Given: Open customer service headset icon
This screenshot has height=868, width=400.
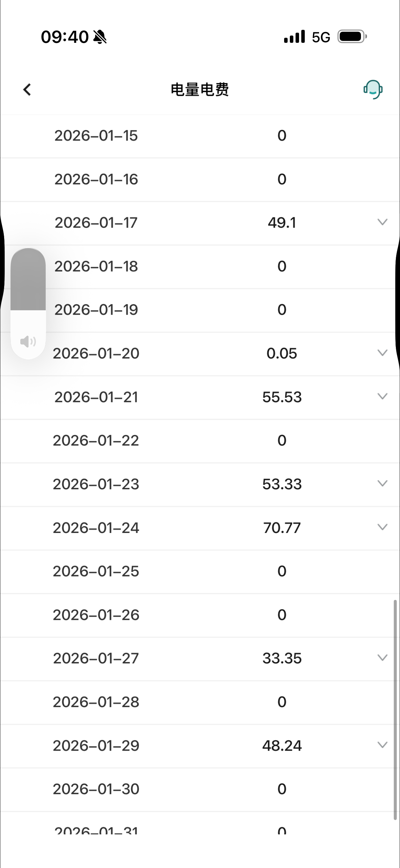Looking at the screenshot, I should [x=373, y=89].
